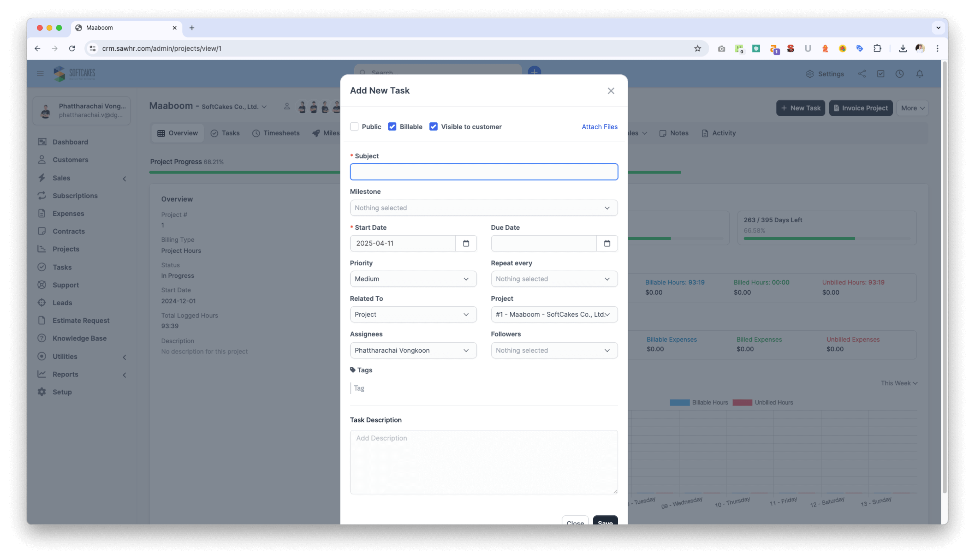Open the browser extensions puzzle icon
Viewport: 975px width, 560px height.
pyautogui.click(x=877, y=48)
